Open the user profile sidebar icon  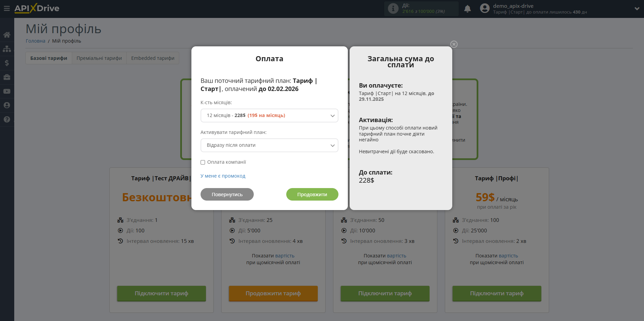(7, 105)
